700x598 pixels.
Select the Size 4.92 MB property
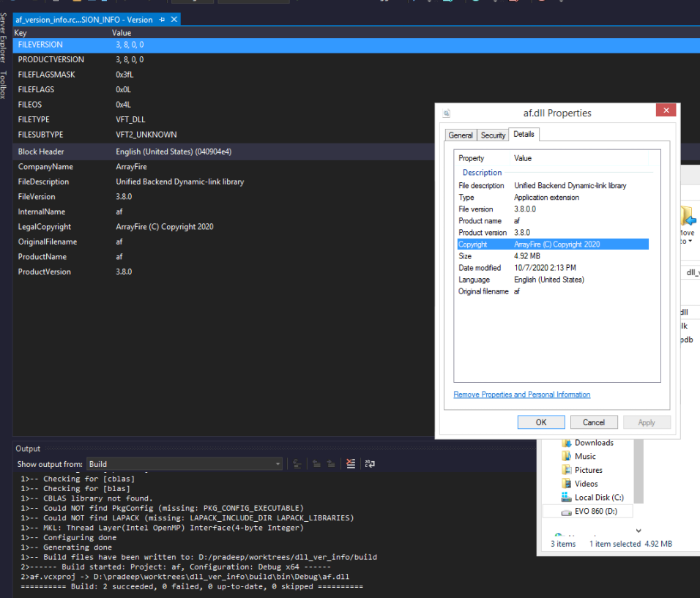(x=553, y=256)
